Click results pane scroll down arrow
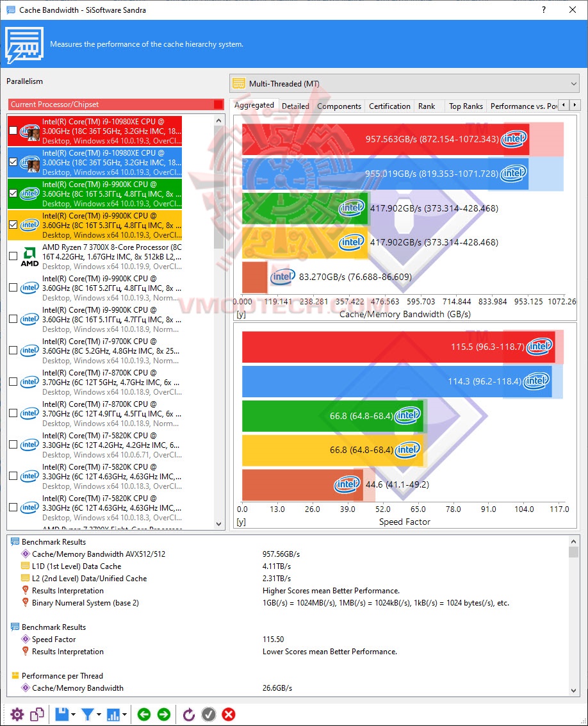Image resolution: width=588 pixels, height=726 pixels. click(574, 690)
